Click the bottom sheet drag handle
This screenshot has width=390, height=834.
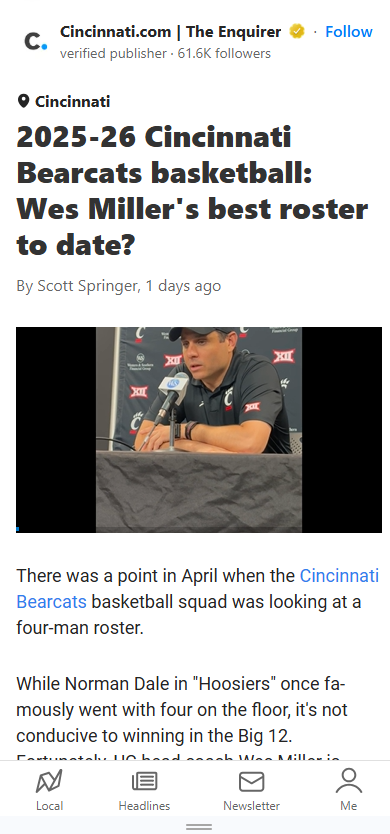click(199, 827)
